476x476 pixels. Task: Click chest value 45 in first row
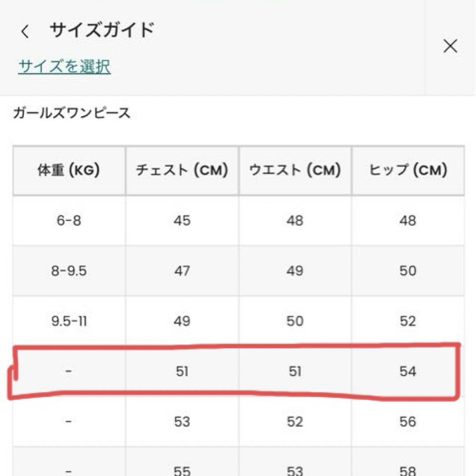coord(182,220)
